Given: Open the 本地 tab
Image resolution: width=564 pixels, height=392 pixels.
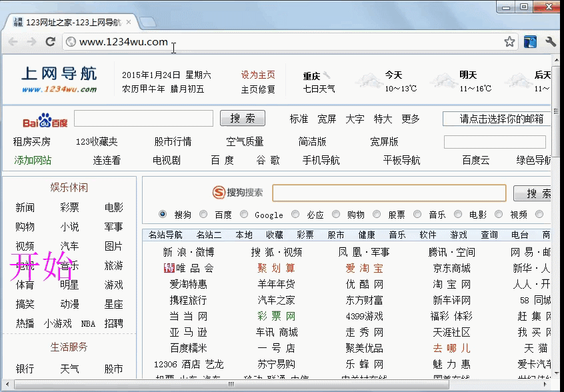Looking at the screenshot, I should (244, 235).
